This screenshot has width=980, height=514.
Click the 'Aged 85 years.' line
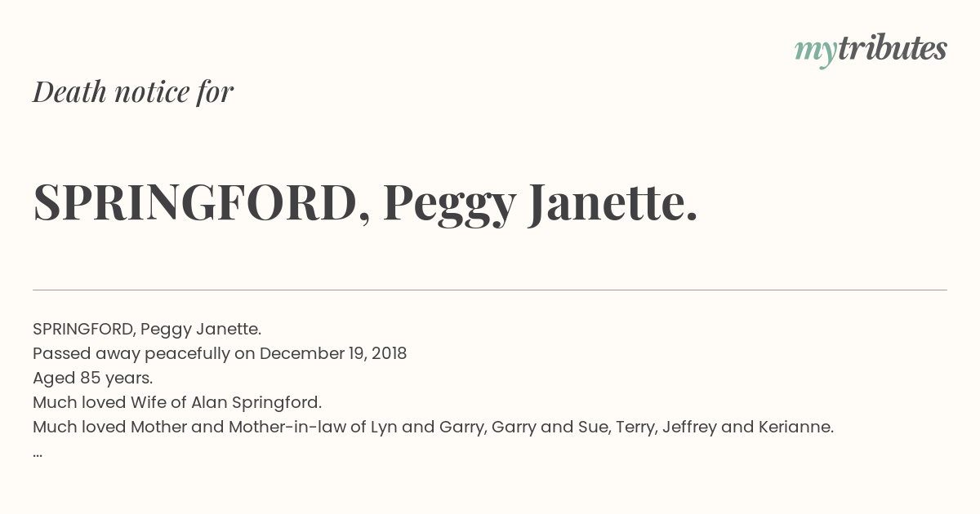tap(92, 379)
